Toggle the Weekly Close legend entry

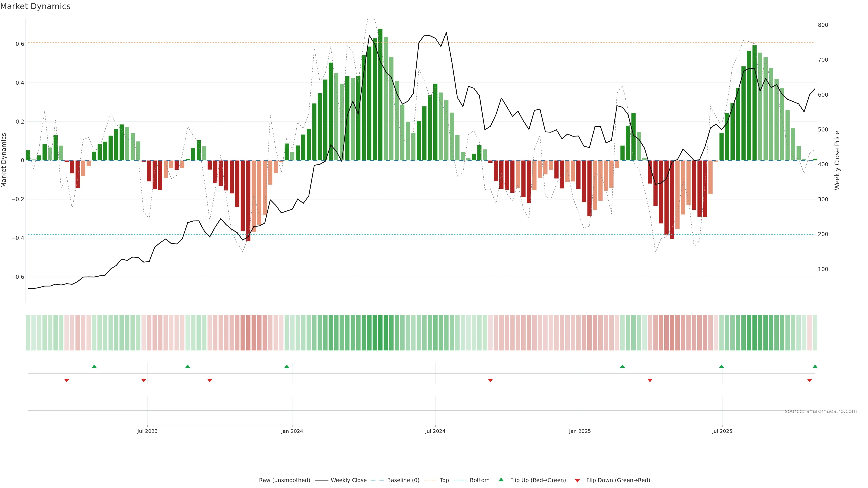pyautogui.click(x=348, y=480)
